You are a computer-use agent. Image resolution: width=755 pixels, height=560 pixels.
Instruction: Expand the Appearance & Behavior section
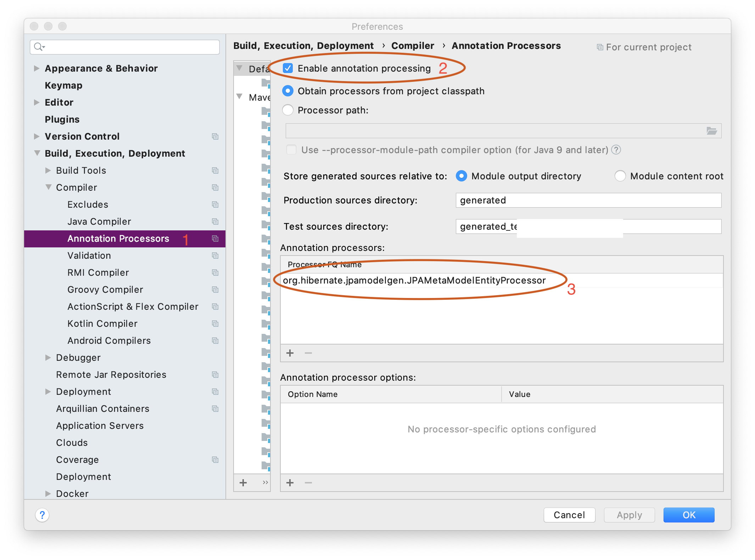[x=37, y=68]
